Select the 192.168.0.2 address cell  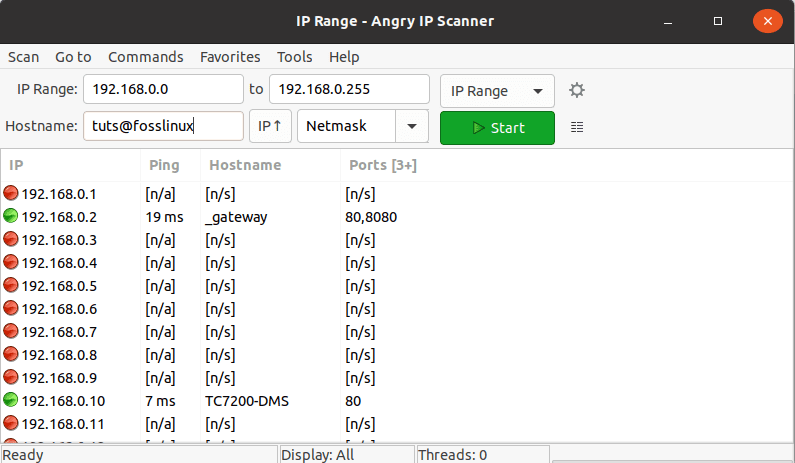tap(59, 217)
